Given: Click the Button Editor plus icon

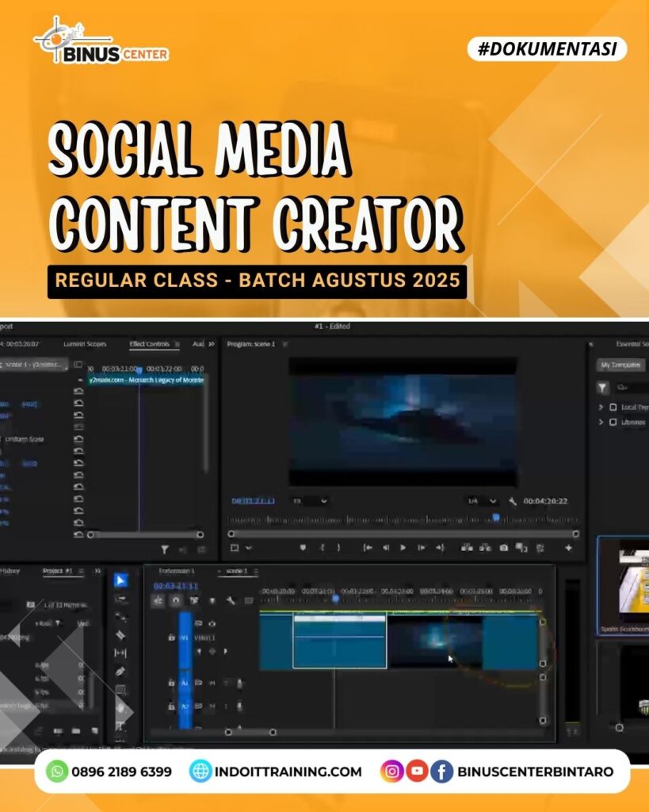Looking at the screenshot, I should click(568, 547).
